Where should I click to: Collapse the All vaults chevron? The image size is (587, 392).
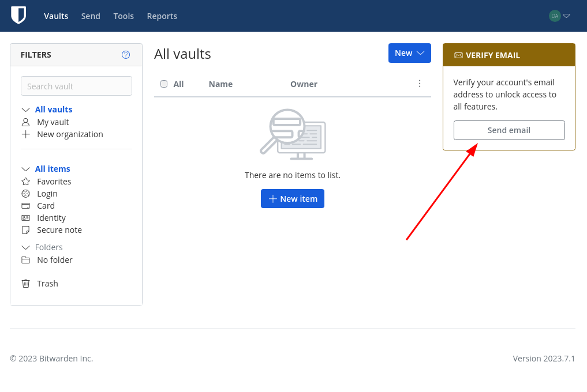pyautogui.click(x=25, y=110)
